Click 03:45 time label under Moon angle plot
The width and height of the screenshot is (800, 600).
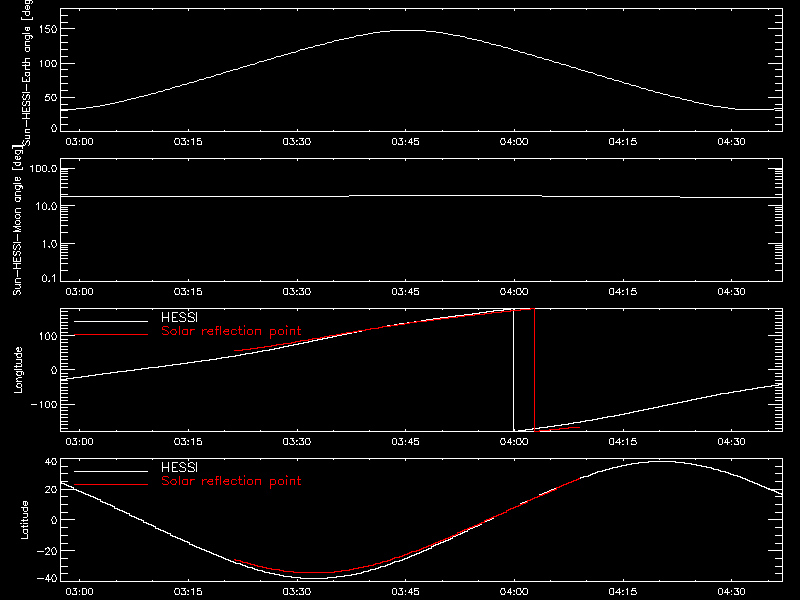pyautogui.click(x=405, y=292)
